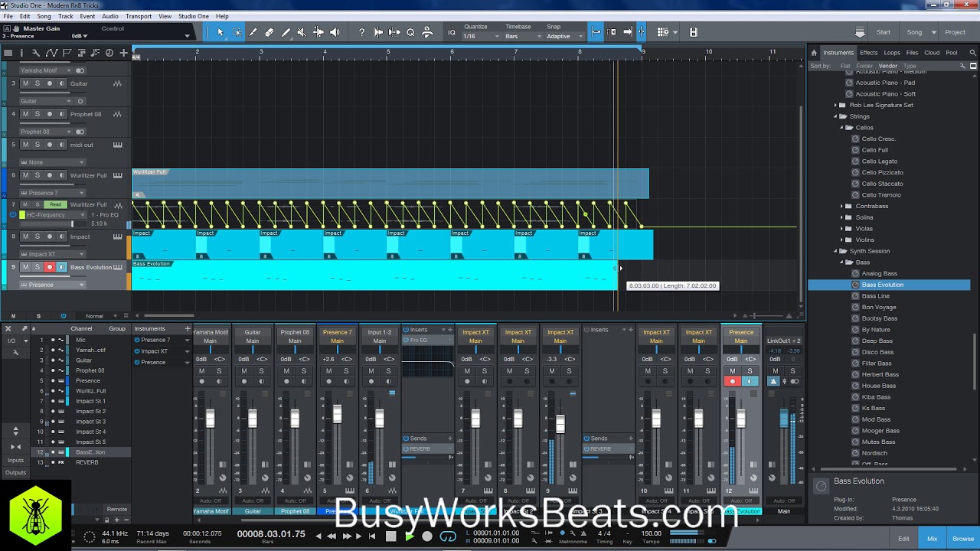Click the Project button at top right
The image size is (980, 551).
click(x=955, y=32)
